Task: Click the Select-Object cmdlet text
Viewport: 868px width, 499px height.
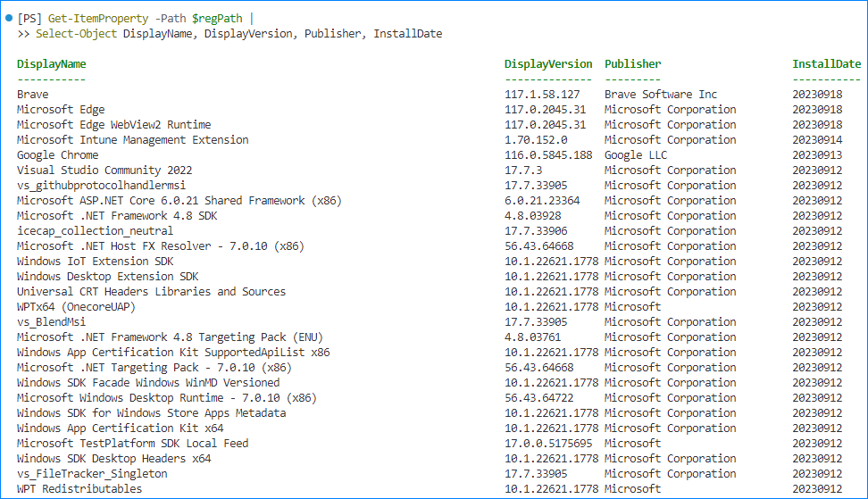Action: click(77, 34)
